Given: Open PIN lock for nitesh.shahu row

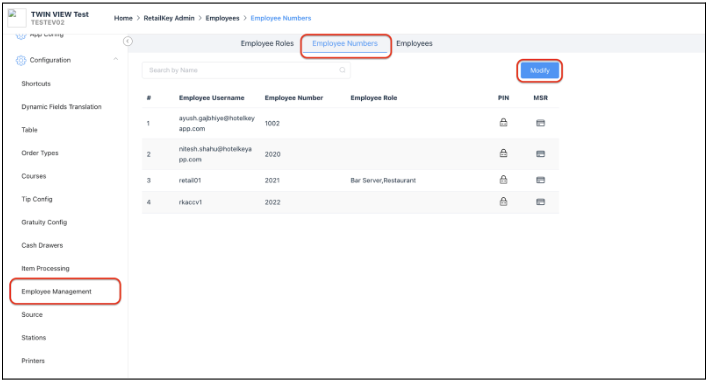Looking at the screenshot, I should (x=503, y=153).
